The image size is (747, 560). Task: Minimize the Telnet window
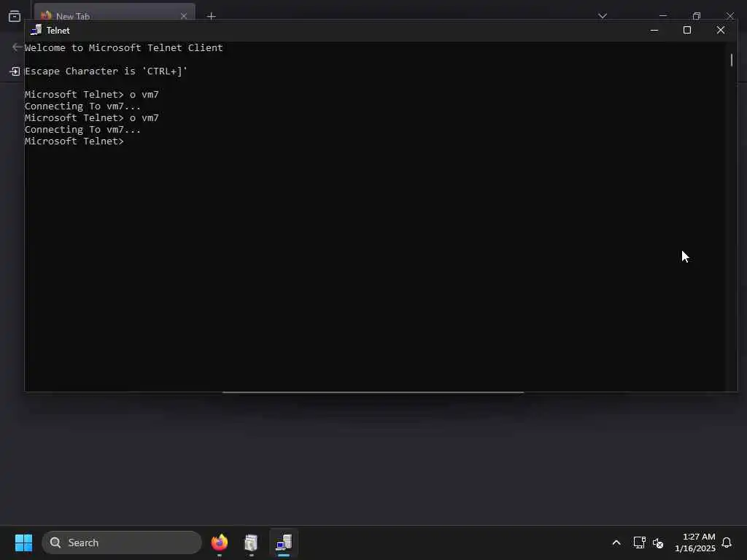click(654, 30)
